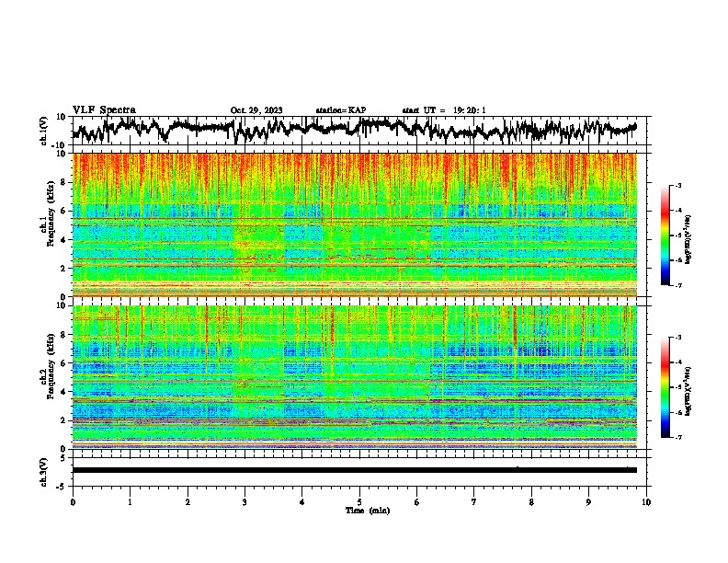Screen dimensions: 728x563
Task: Click the 'station=KAP' header label
Action: point(341,110)
